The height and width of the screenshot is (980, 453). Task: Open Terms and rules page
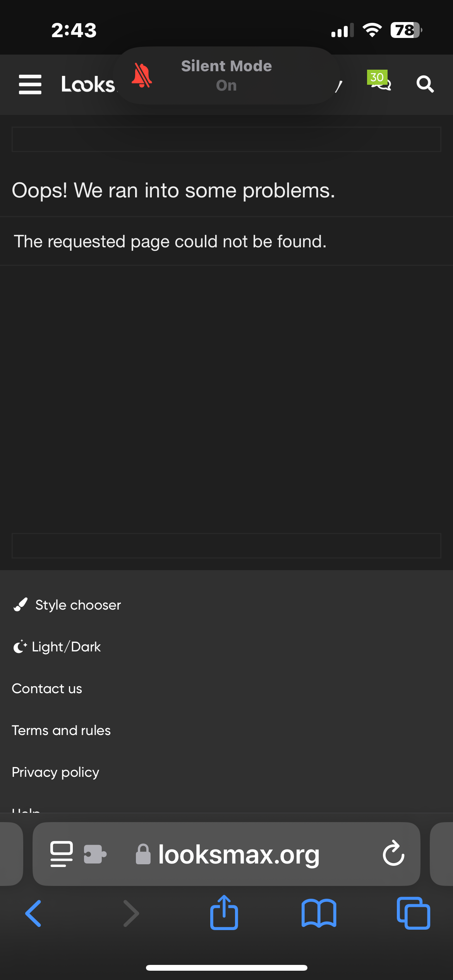click(x=61, y=730)
